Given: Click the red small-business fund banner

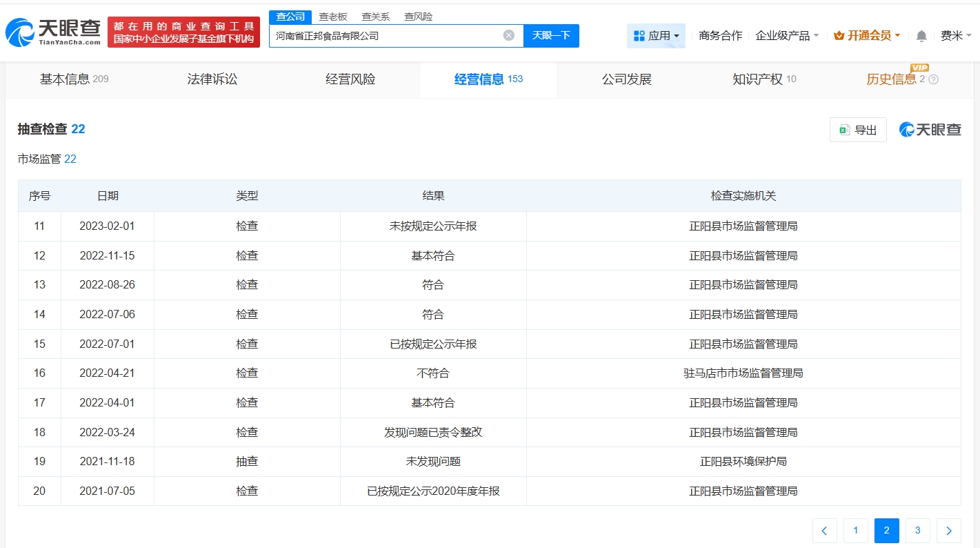Looking at the screenshot, I should coord(183,32).
